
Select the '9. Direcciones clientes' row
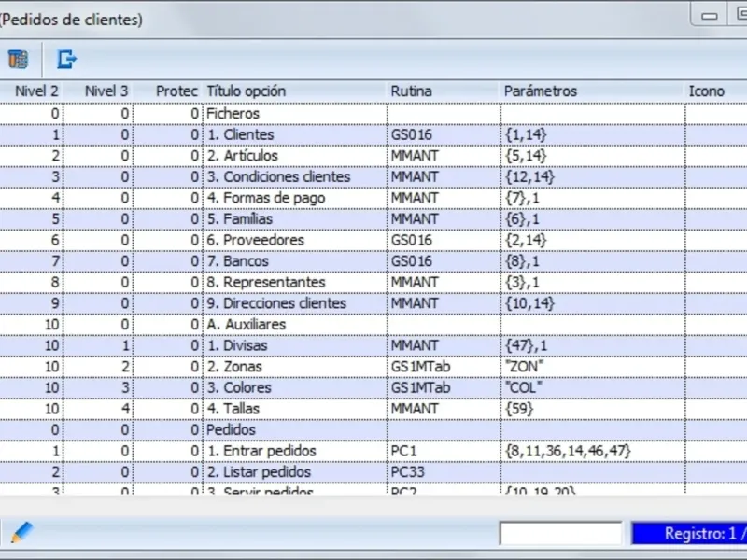pos(373,303)
